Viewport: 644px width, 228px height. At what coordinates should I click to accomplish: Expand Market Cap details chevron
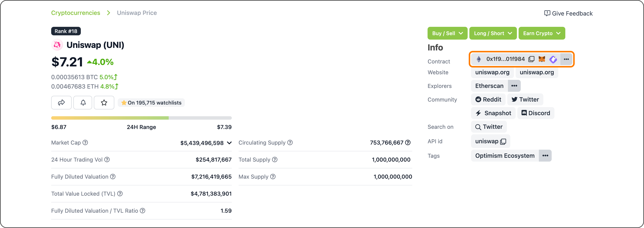[229, 143]
